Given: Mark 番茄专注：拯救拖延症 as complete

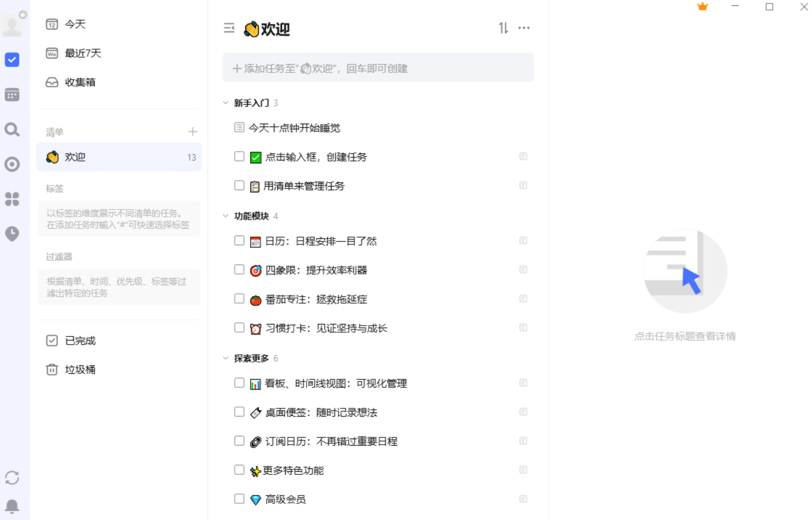Looking at the screenshot, I should coord(239,299).
